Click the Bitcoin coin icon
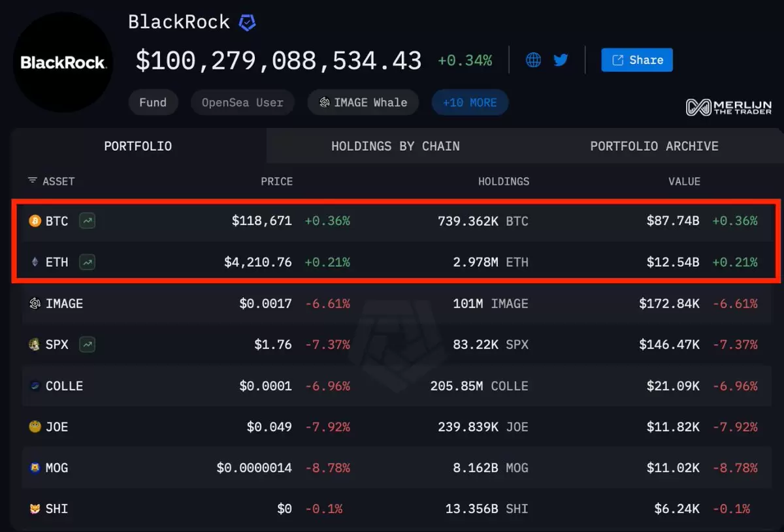 (x=35, y=221)
